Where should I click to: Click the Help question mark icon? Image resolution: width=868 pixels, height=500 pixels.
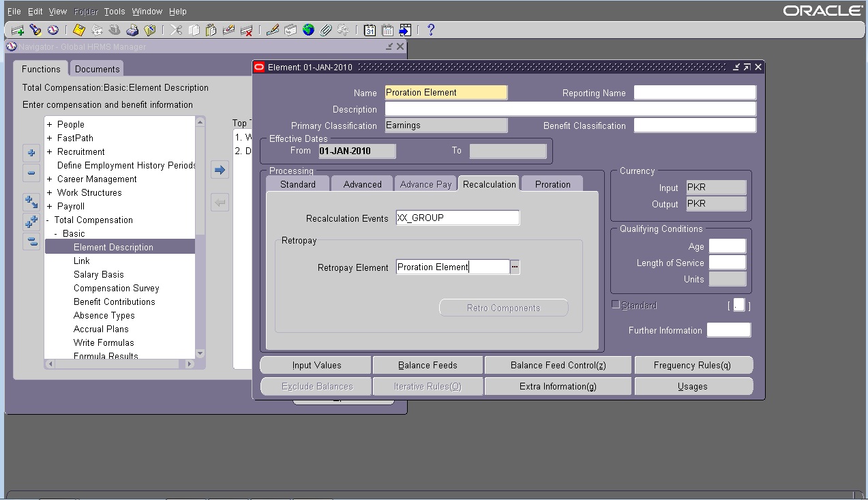click(431, 30)
